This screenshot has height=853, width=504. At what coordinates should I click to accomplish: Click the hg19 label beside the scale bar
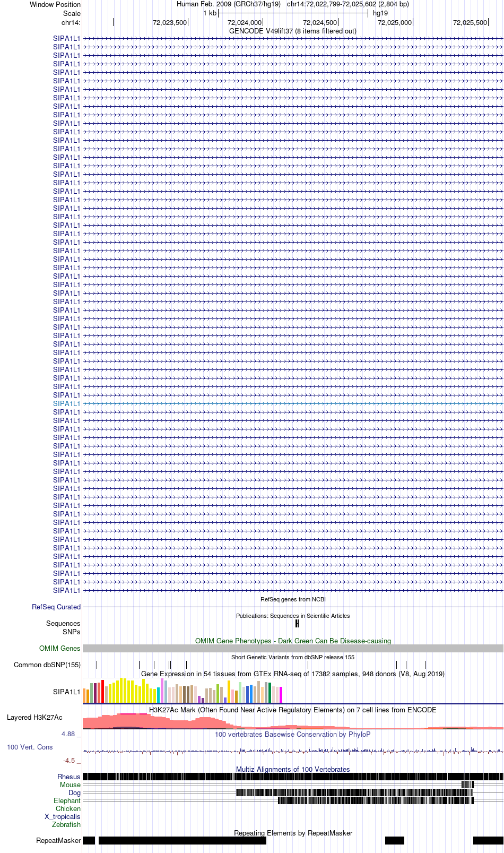tap(380, 13)
